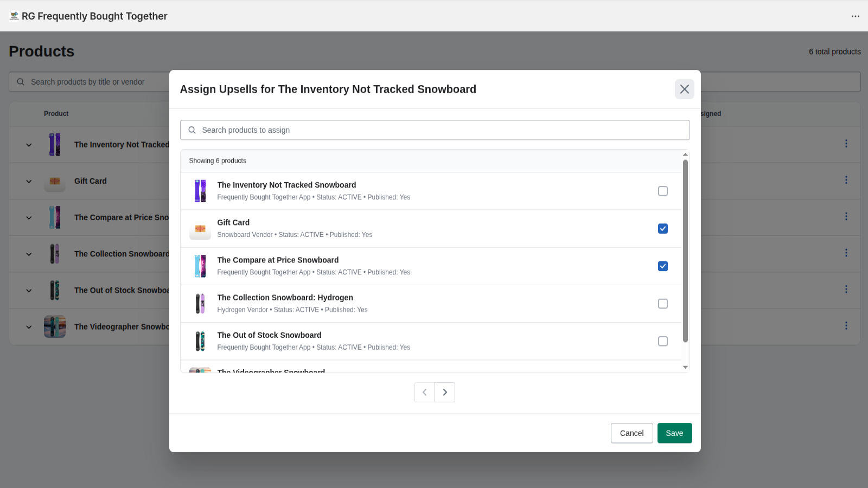
Task: Open the kebab menu for the Gift Card row
Action: click(x=847, y=180)
